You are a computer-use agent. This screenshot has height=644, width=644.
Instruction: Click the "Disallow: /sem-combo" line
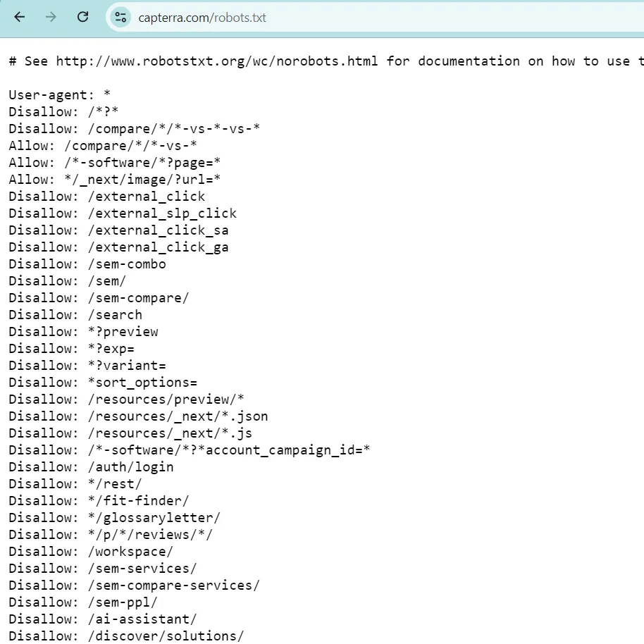coord(87,264)
